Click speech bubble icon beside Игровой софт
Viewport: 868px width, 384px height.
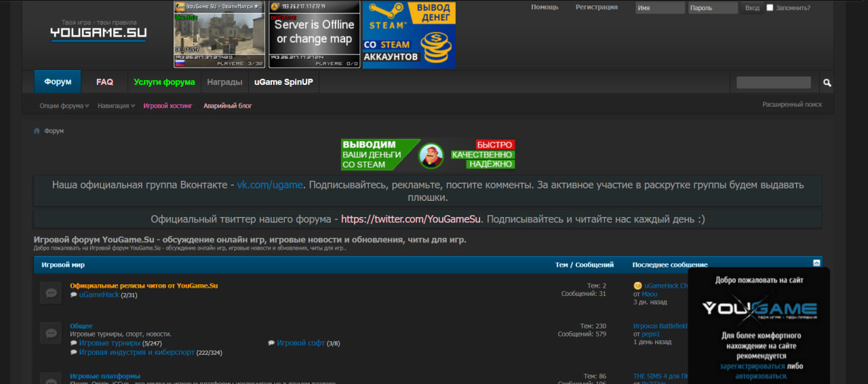(271, 343)
